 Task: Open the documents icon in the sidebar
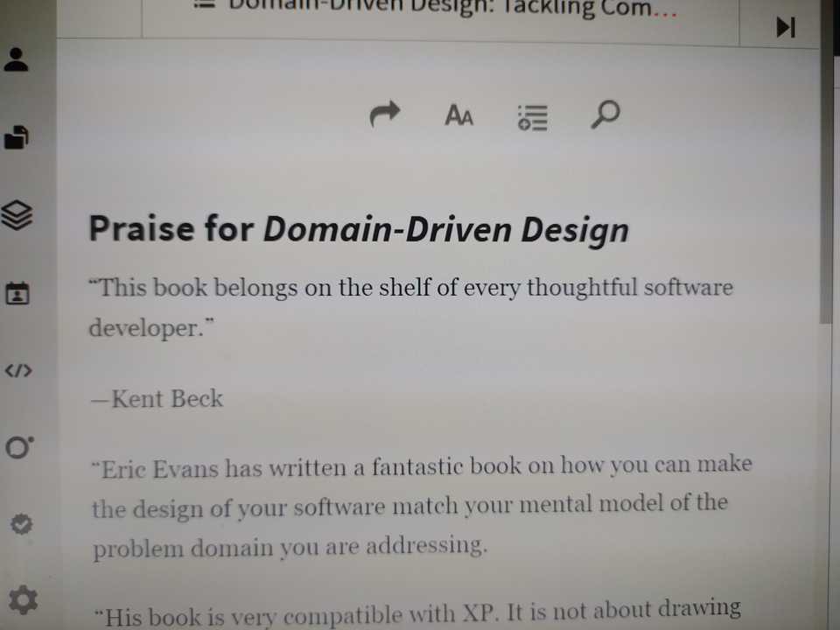coord(16,136)
